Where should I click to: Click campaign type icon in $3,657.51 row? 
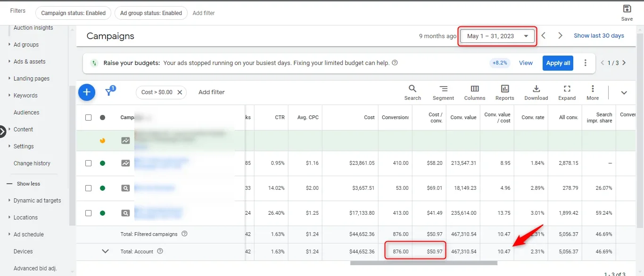click(x=125, y=188)
